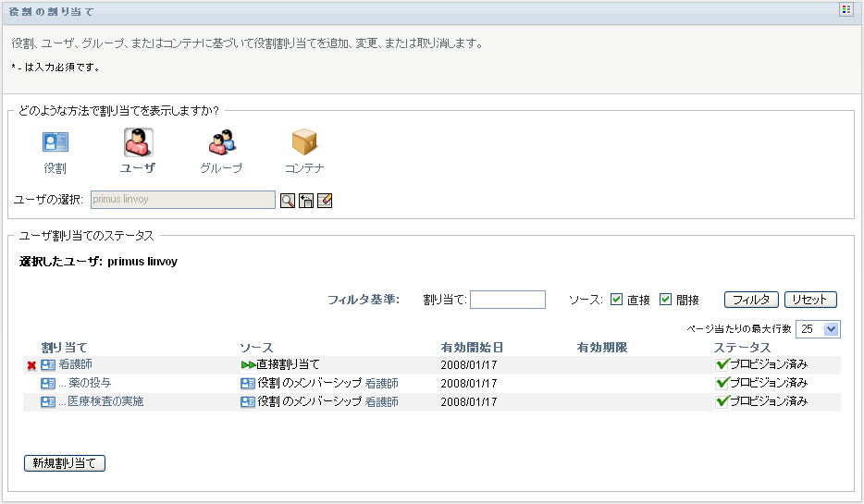Click green check status icon in 薬の投与 row

[722, 382]
